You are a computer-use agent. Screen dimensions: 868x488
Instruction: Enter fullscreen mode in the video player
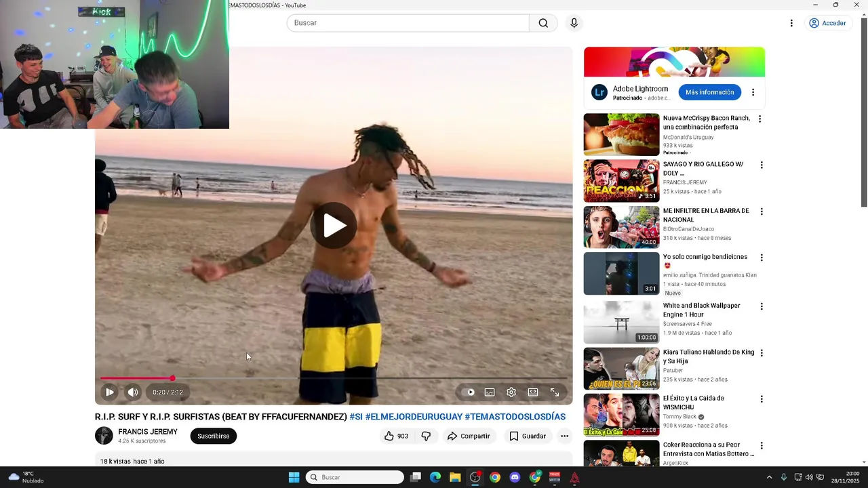point(555,392)
